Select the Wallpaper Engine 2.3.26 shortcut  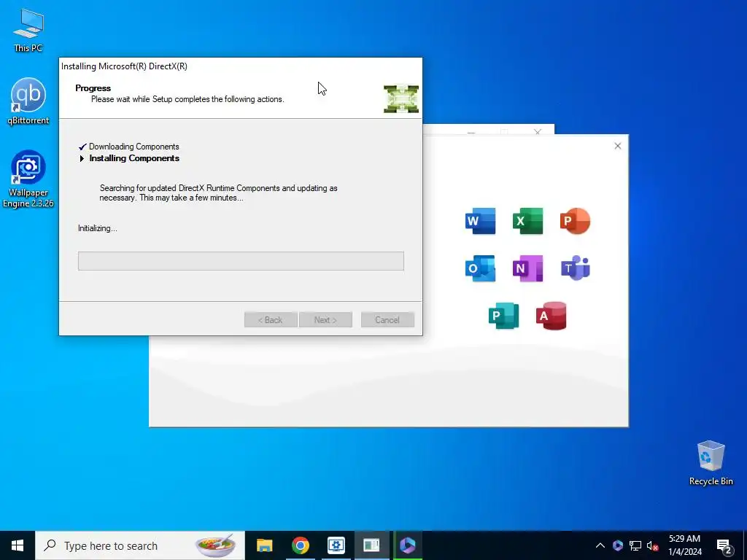[x=28, y=179]
